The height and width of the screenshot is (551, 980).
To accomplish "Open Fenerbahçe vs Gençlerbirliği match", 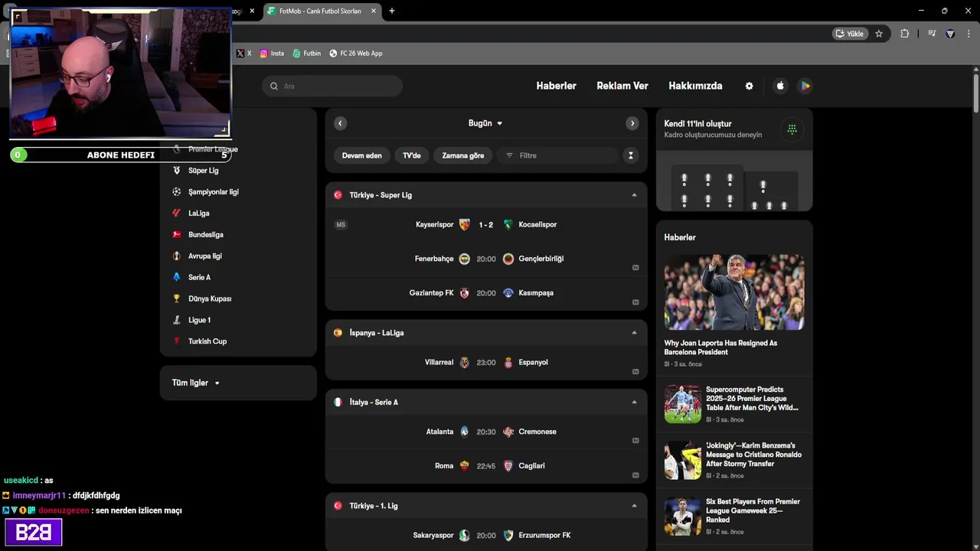I will pyautogui.click(x=486, y=259).
